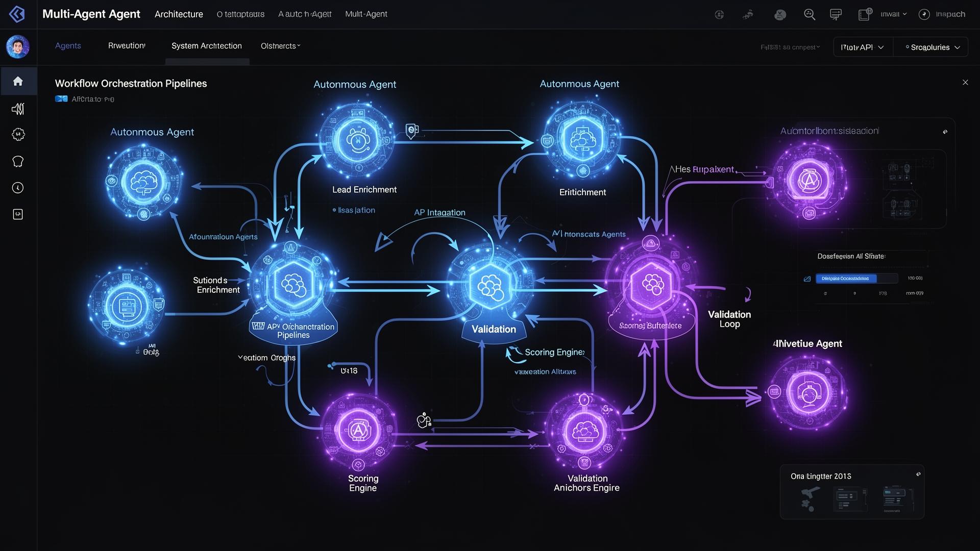980x551 pixels.
Task: Expand the filter dropdown left of API
Action: (x=790, y=47)
